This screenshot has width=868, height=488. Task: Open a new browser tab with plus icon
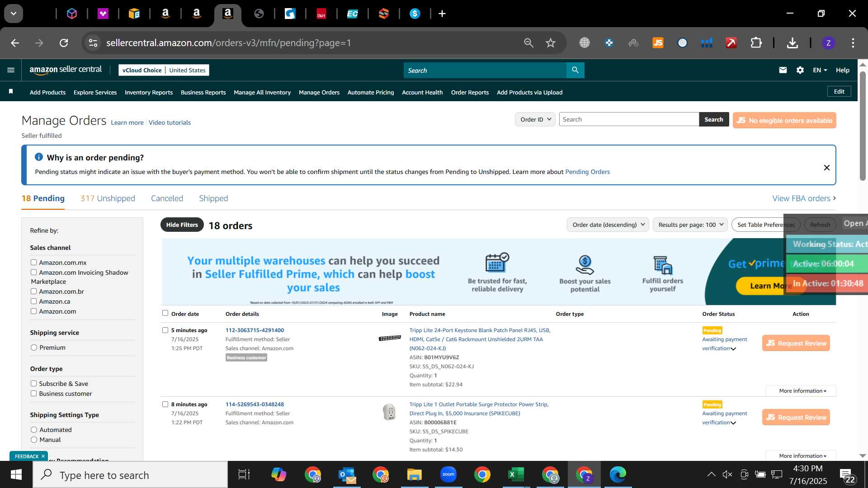[442, 14]
